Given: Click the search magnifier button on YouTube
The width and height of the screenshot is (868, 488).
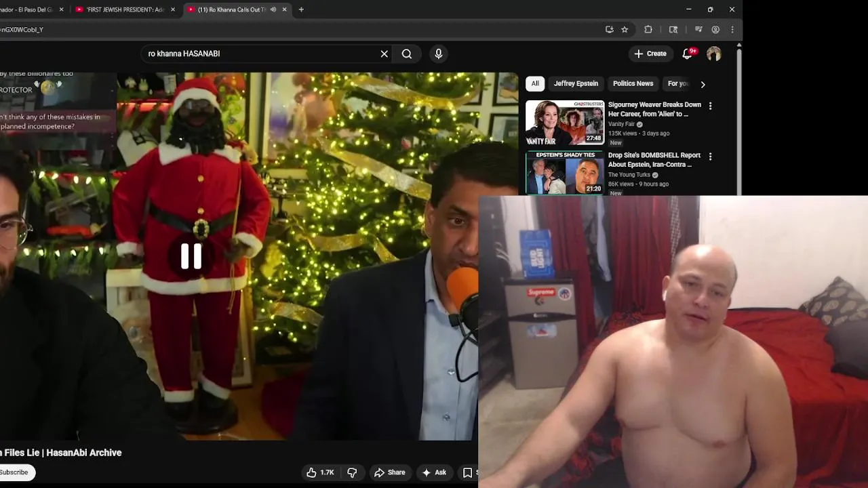Looking at the screenshot, I should coord(407,54).
